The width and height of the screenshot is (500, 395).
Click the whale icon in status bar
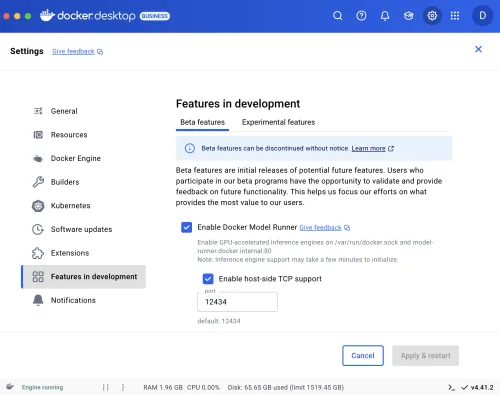click(x=10, y=387)
